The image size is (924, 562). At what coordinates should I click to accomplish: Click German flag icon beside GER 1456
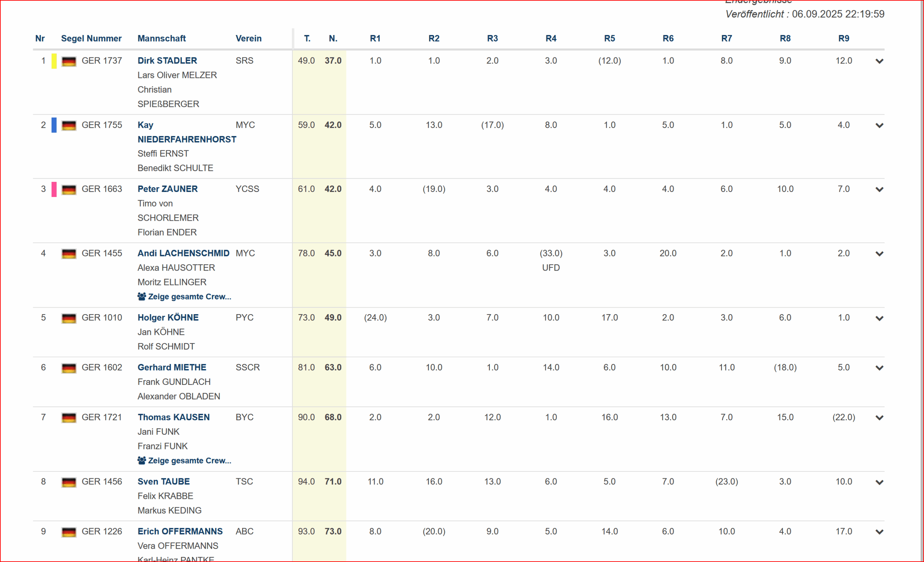click(x=69, y=482)
